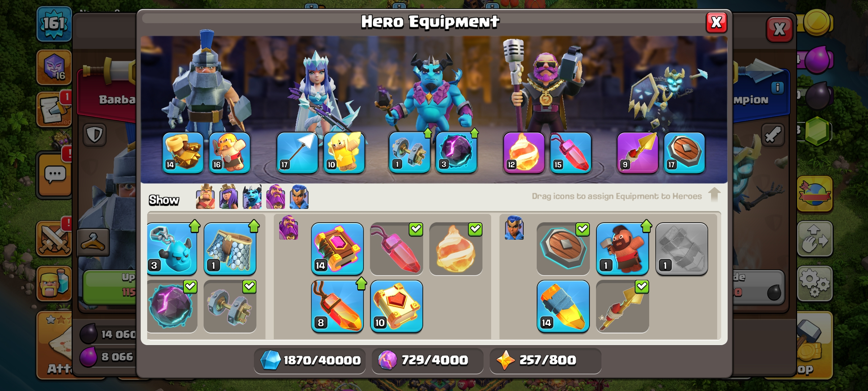Click the upgrade arrow on Henchmen Puppet

[195, 226]
